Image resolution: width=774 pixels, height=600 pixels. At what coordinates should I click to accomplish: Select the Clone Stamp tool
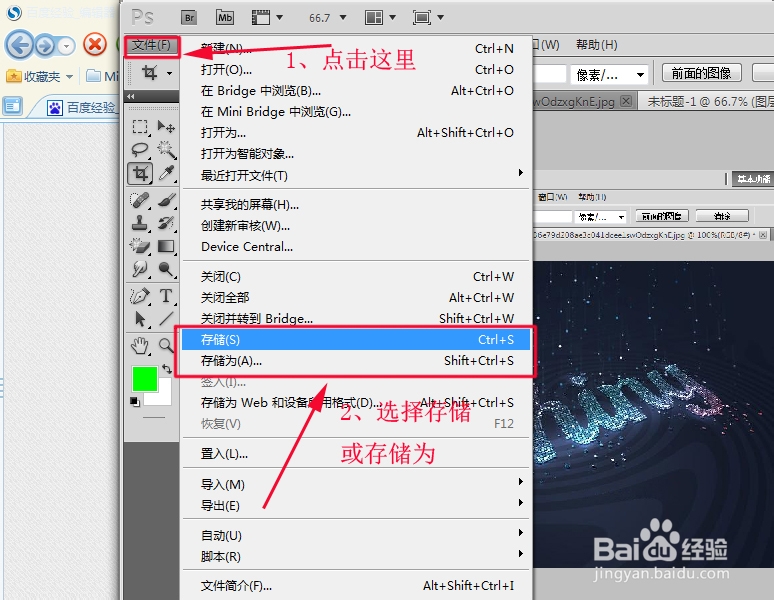coord(140,223)
